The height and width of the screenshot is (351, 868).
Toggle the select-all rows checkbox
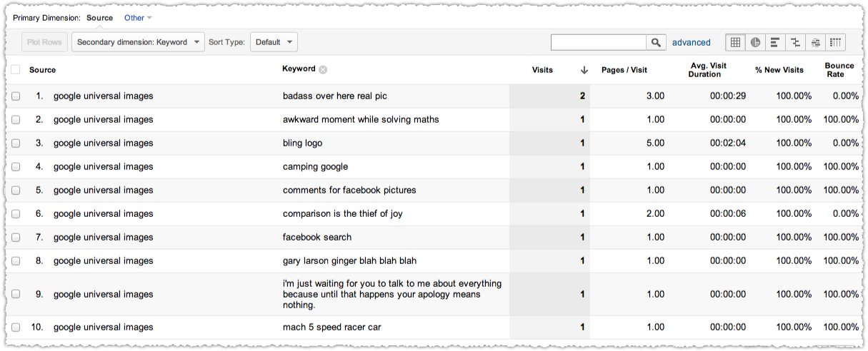[x=16, y=70]
